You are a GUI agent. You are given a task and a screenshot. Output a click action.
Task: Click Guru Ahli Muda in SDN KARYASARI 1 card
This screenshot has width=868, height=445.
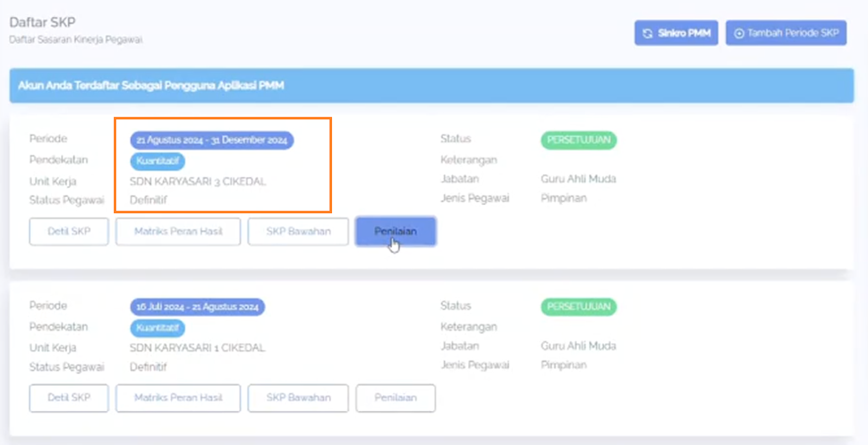click(x=578, y=346)
